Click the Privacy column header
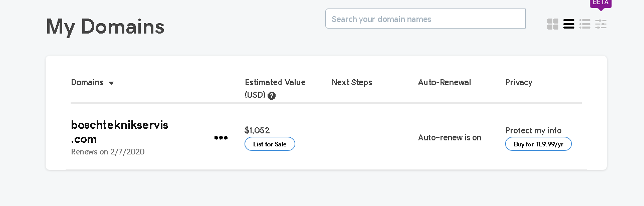644x206 pixels. [519, 83]
